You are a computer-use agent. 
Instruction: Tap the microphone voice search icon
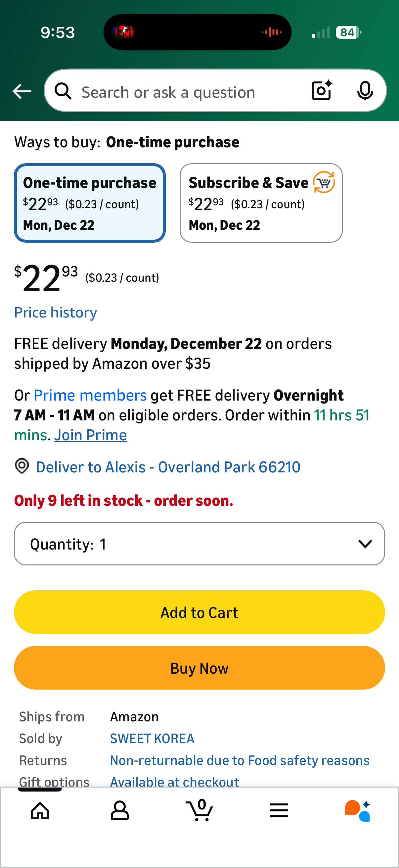(365, 91)
